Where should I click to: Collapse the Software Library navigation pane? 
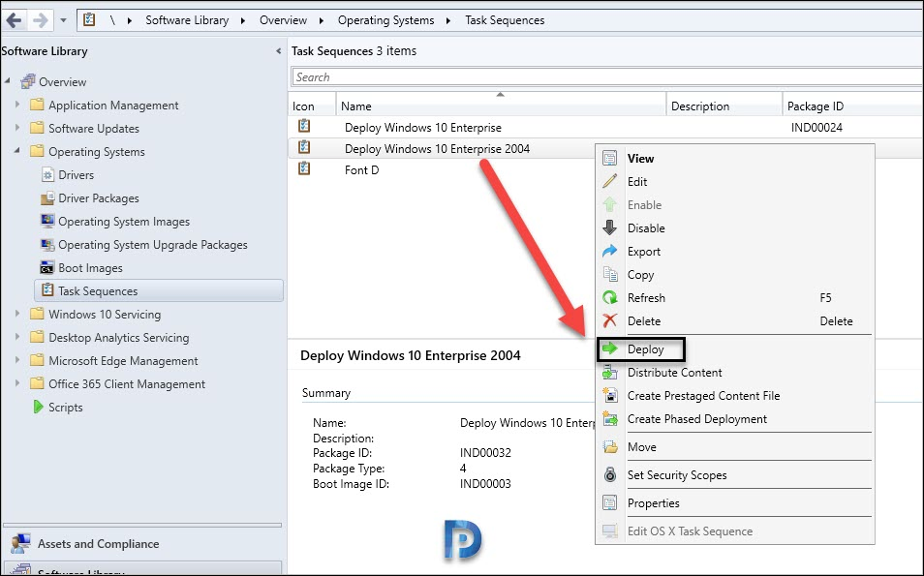pos(278,51)
